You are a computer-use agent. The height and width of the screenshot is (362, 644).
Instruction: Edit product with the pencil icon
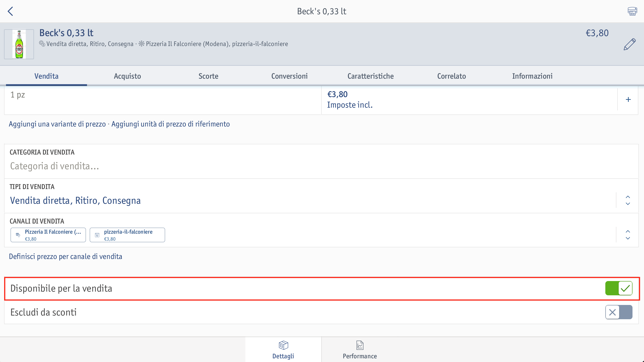[x=629, y=44]
